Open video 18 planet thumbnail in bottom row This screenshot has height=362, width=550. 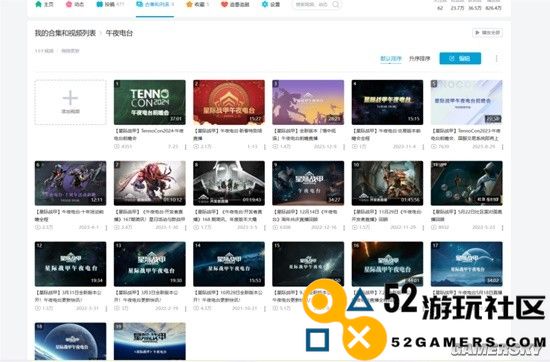(70, 341)
